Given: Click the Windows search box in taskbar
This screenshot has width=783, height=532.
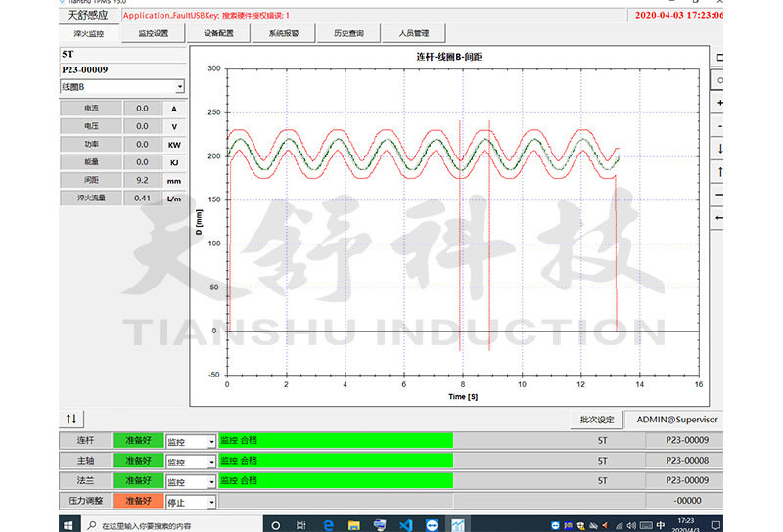Looking at the screenshot, I should tap(170, 525).
